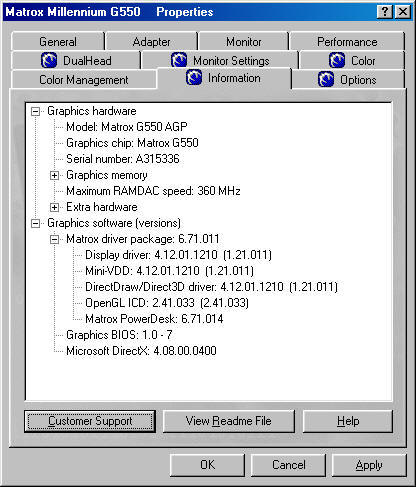416x487 pixels.
Task: Open the Performance tab
Action: point(347,42)
